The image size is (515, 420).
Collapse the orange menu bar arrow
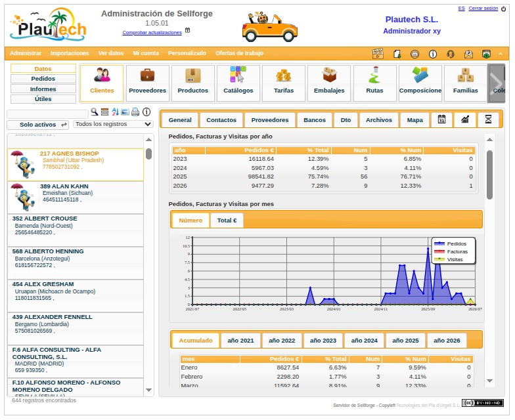pyautogui.click(x=501, y=54)
